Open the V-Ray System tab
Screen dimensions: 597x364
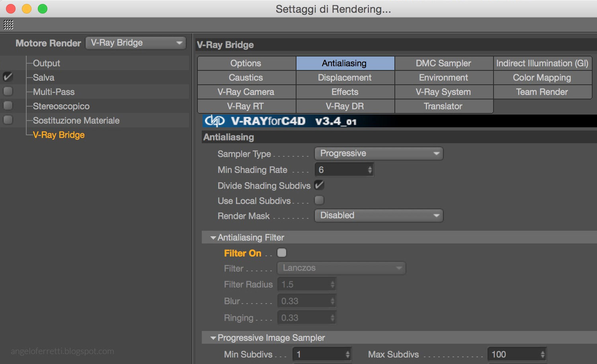click(444, 92)
